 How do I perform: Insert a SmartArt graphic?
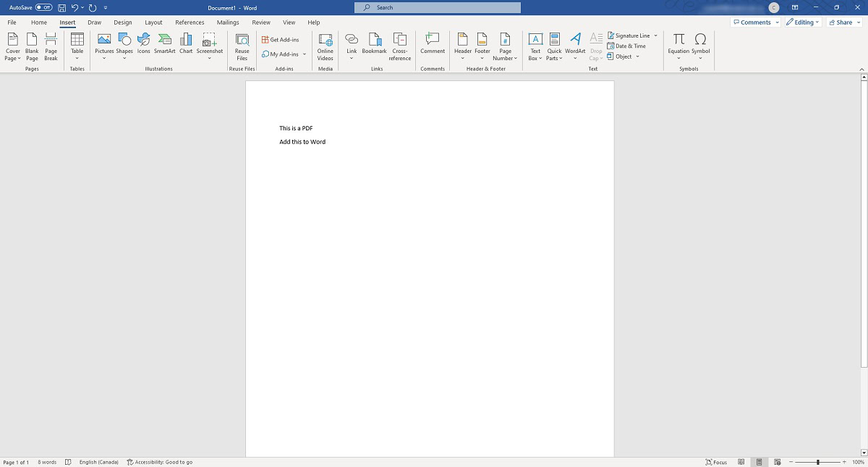point(164,43)
